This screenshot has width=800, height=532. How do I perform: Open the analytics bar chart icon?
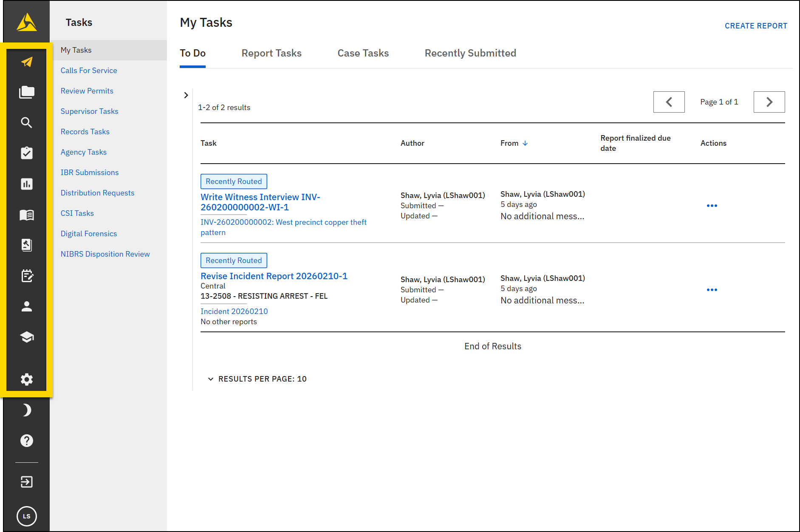[x=26, y=184]
